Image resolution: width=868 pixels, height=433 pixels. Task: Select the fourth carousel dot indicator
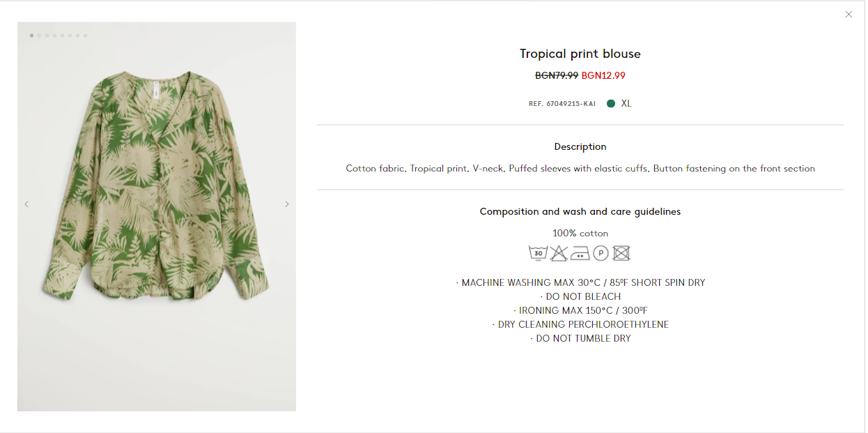pos(54,35)
